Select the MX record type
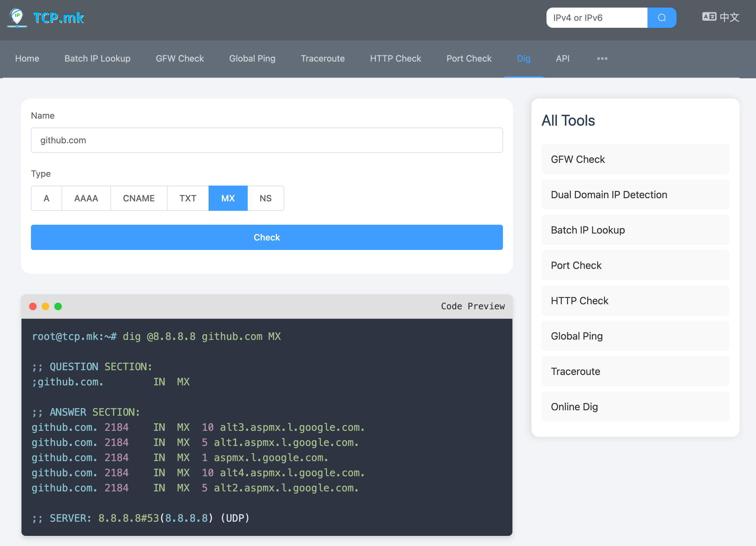Image resolution: width=756 pixels, height=546 pixels. [228, 198]
